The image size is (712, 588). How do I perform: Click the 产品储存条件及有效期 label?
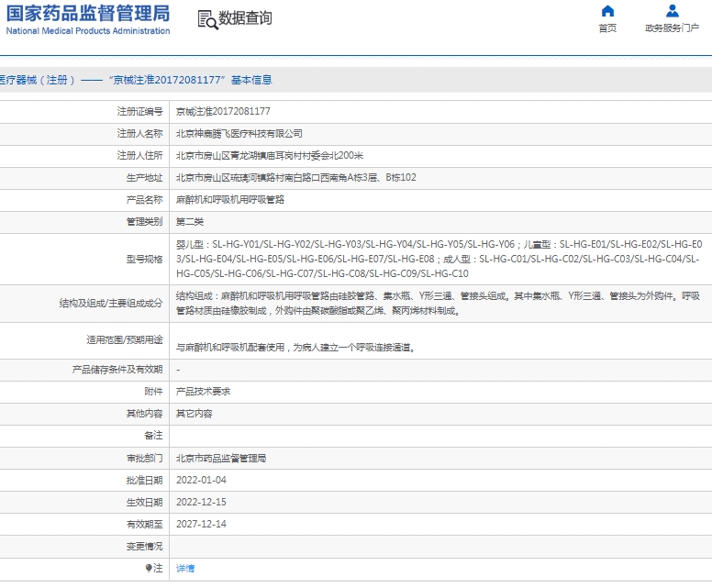pyautogui.click(x=117, y=370)
